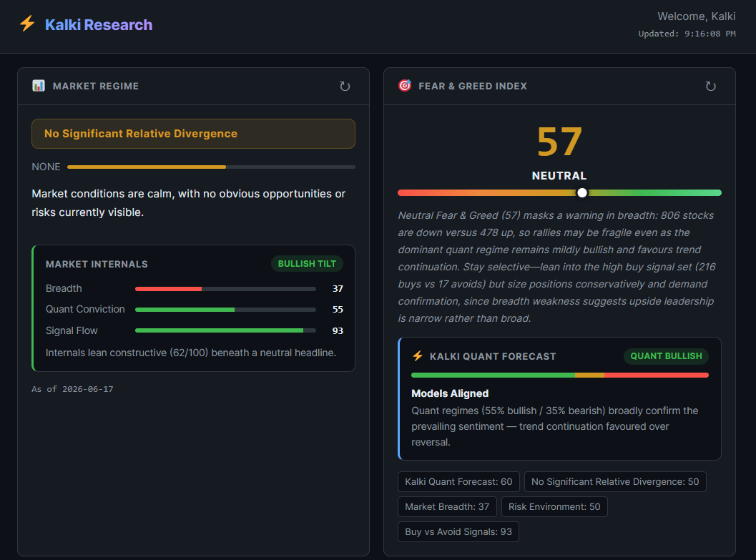Click the MARKET INTERNALS heading
This screenshot has height=560, width=756.
(97, 264)
